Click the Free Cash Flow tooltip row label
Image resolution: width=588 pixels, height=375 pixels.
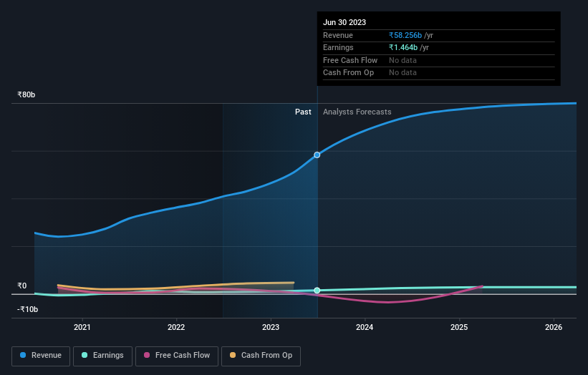click(x=350, y=60)
